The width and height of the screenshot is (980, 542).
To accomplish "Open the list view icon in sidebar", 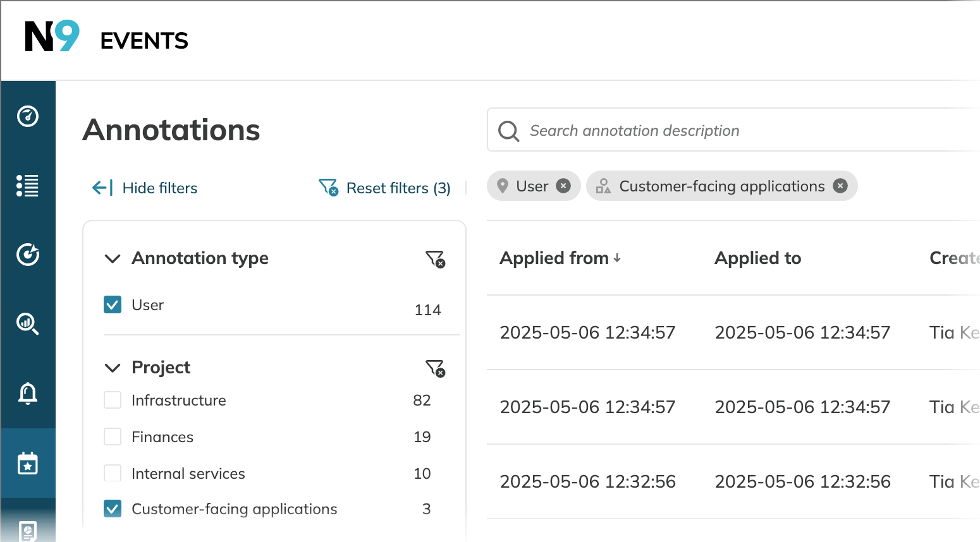I will point(28,186).
